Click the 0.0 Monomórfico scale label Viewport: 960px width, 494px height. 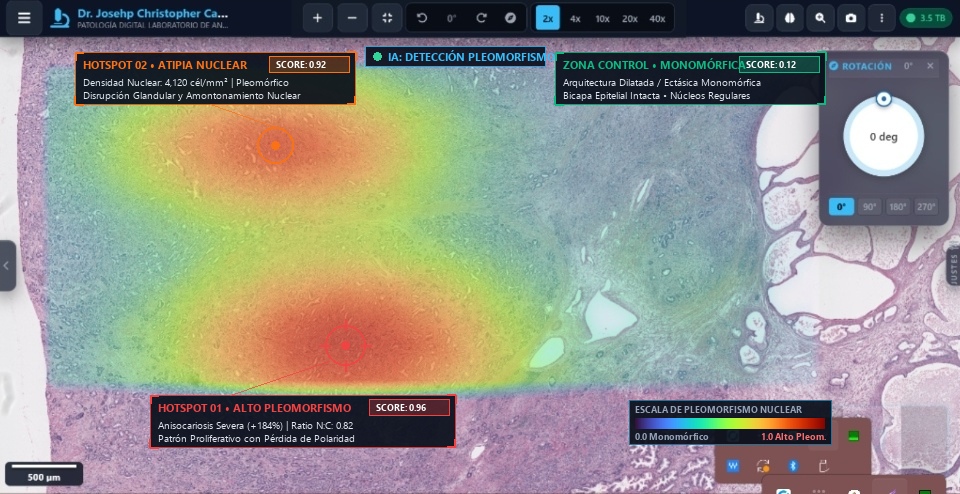point(672,437)
